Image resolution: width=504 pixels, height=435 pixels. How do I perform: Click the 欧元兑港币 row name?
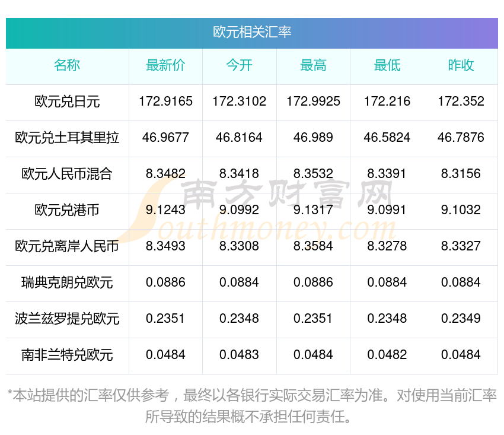click(x=67, y=210)
